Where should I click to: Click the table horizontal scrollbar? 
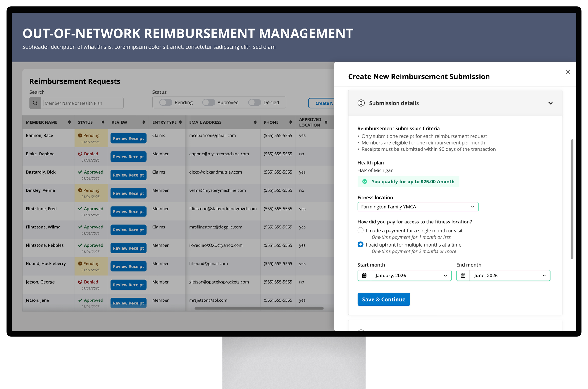(259, 308)
